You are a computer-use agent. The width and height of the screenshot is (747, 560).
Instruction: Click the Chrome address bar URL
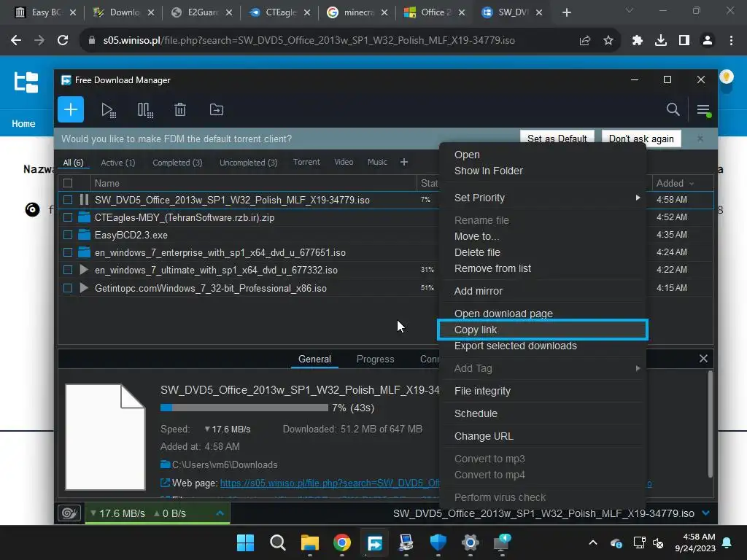pyautogui.click(x=309, y=41)
